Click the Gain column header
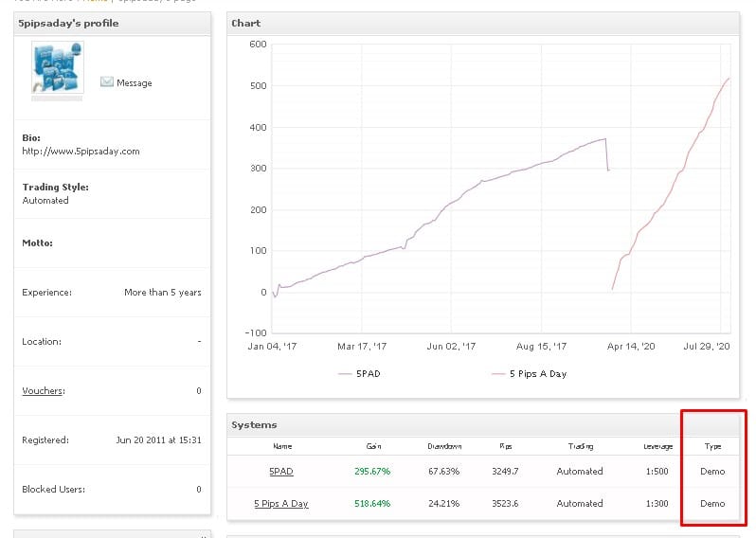 (373, 446)
